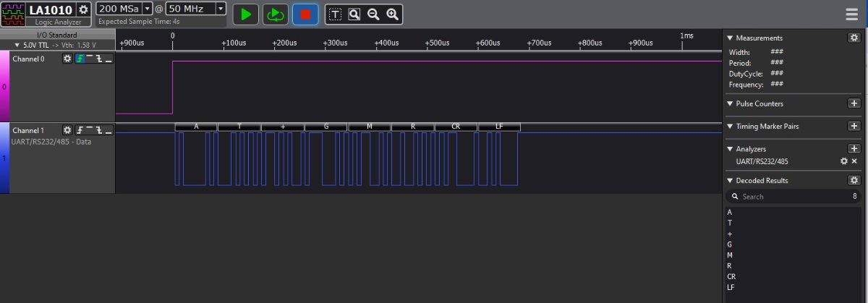Open the hamburger main menu
Viewport: 868px width, 303px height.
point(852,14)
